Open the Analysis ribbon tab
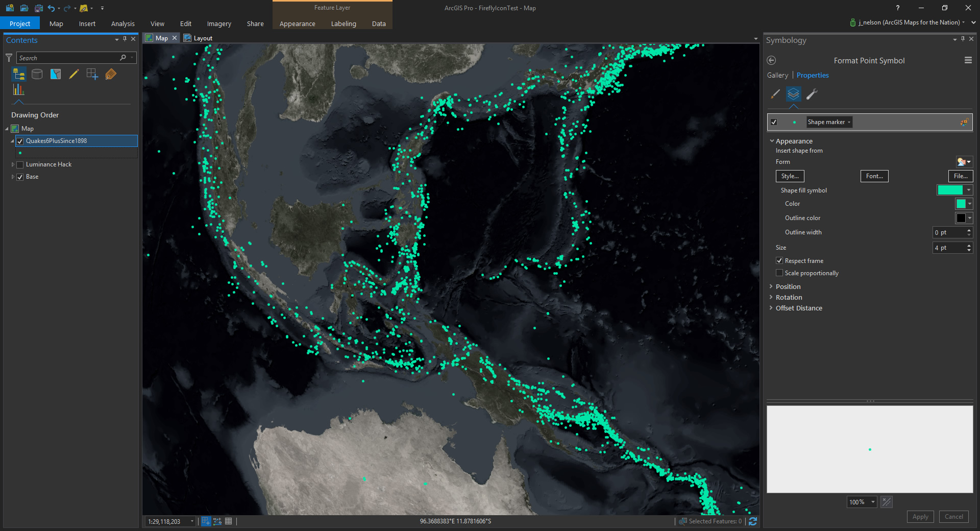The image size is (980, 531). pos(123,23)
